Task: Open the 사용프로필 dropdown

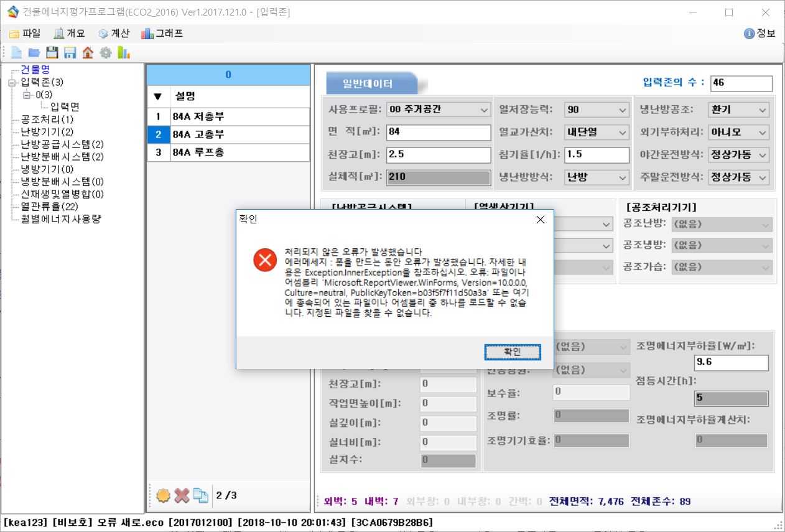Action: [438, 110]
